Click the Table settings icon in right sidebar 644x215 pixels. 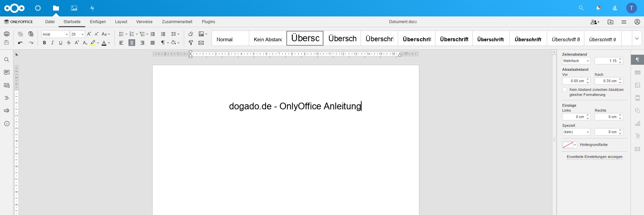(637, 72)
